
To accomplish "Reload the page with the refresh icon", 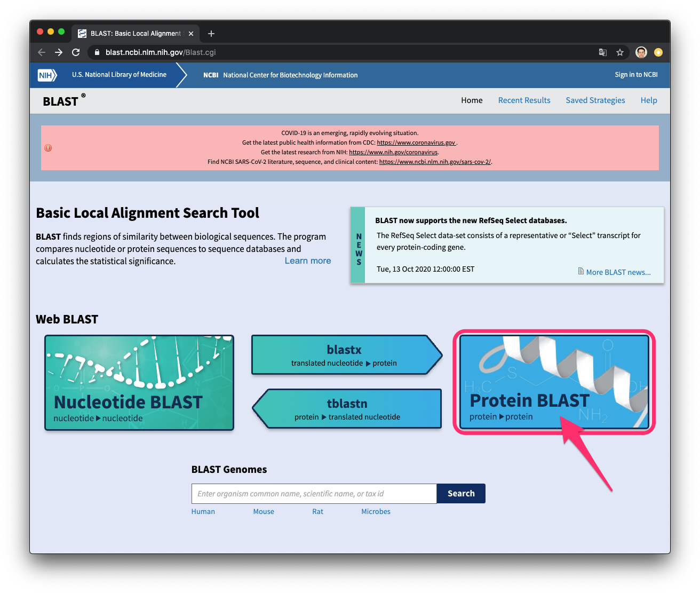I will tap(76, 52).
